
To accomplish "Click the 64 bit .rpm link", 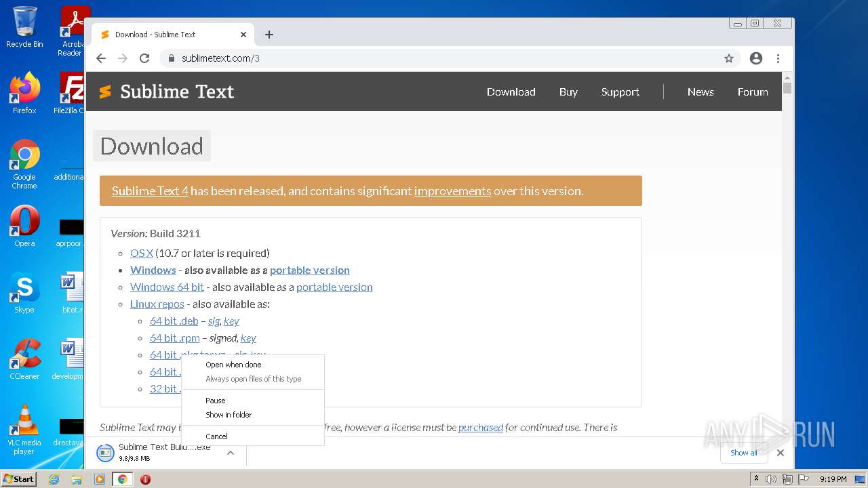I will (x=175, y=338).
